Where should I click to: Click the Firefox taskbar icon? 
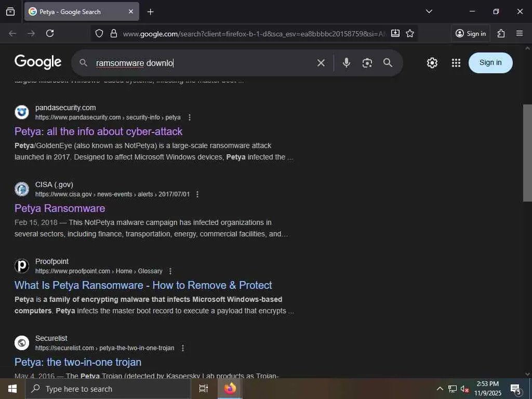(230, 389)
